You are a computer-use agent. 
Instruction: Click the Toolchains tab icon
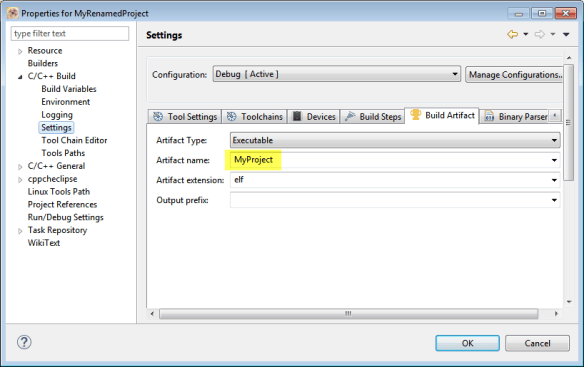(x=231, y=117)
